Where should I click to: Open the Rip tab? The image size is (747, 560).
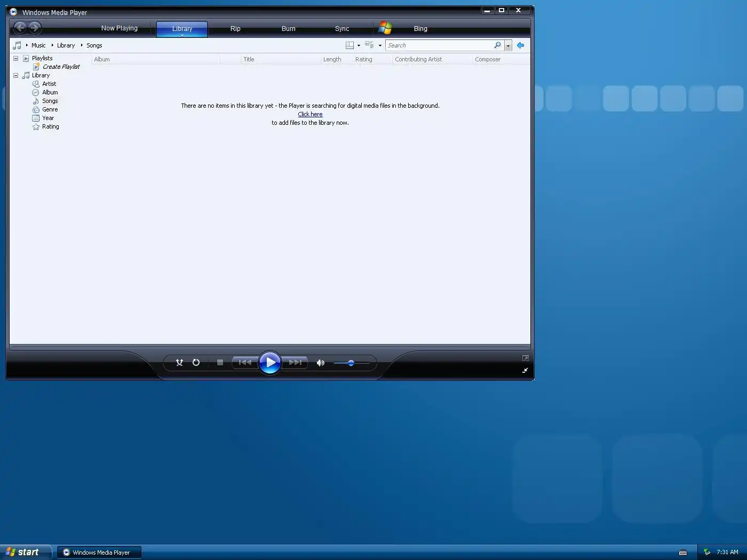point(235,29)
